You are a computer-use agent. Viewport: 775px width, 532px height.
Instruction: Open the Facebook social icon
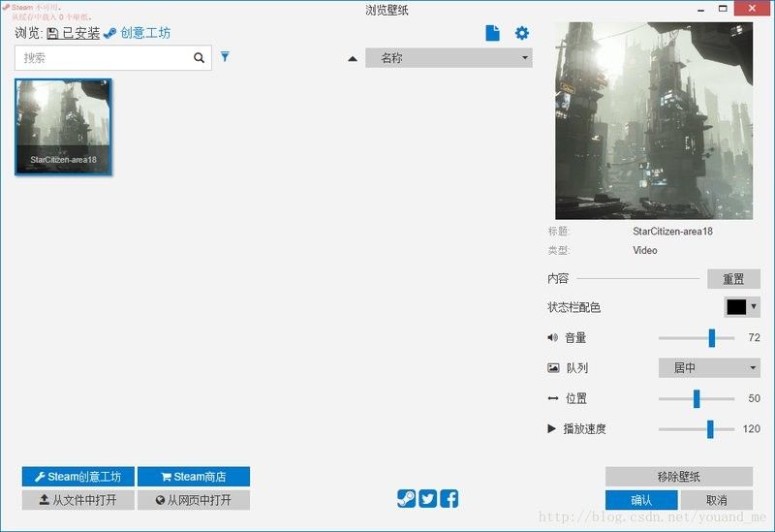pyautogui.click(x=449, y=498)
